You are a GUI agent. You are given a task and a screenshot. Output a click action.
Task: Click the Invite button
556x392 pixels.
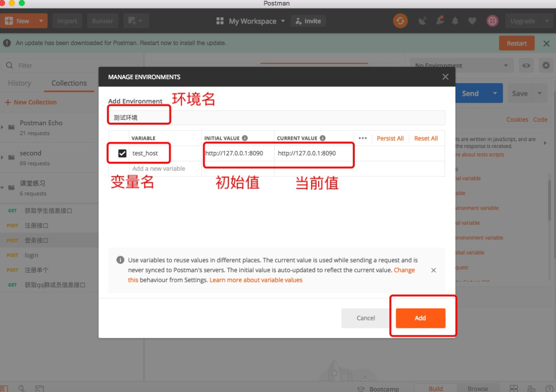(x=308, y=21)
